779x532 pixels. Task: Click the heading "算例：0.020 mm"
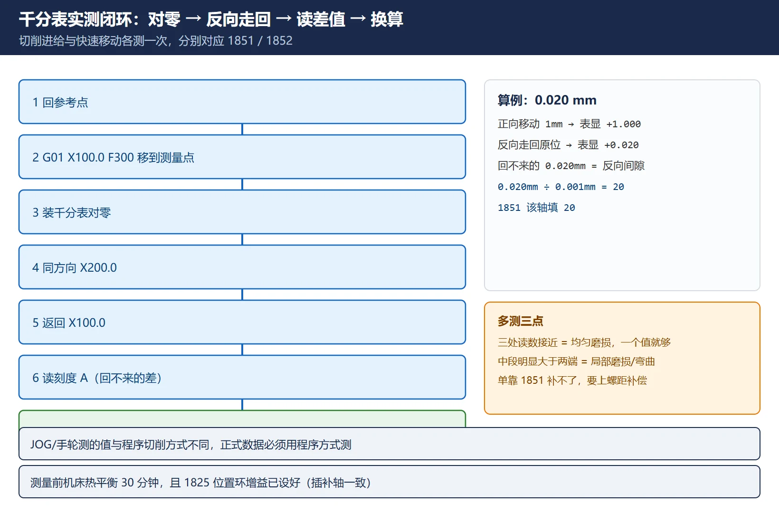pyautogui.click(x=547, y=100)
